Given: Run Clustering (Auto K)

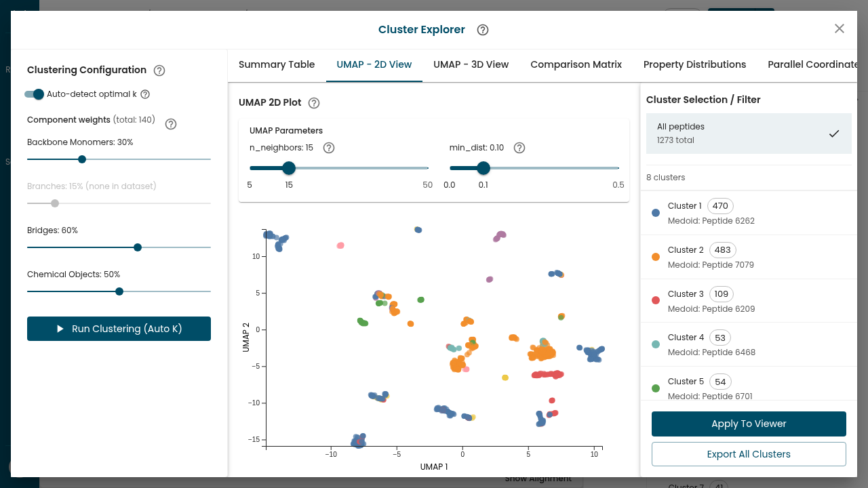Looking at the screenshot, I should click(x=119, y=329).
